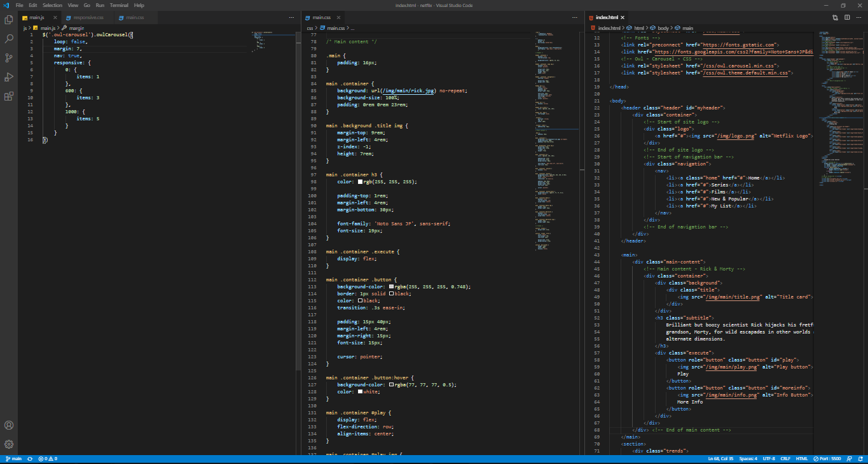Open the Accounts icon near bottom left
Viewport: 868px width, 464px height.
[8, 425]
